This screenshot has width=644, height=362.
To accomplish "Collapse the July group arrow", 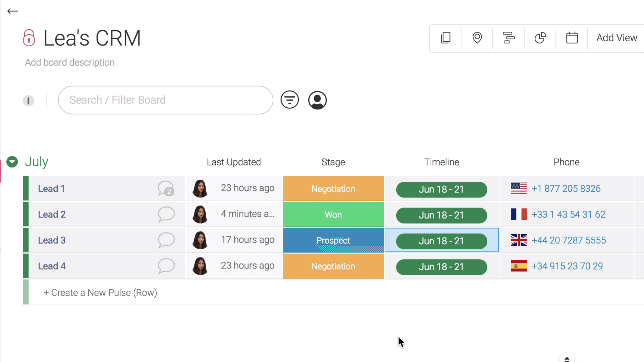I will point(12,162).
